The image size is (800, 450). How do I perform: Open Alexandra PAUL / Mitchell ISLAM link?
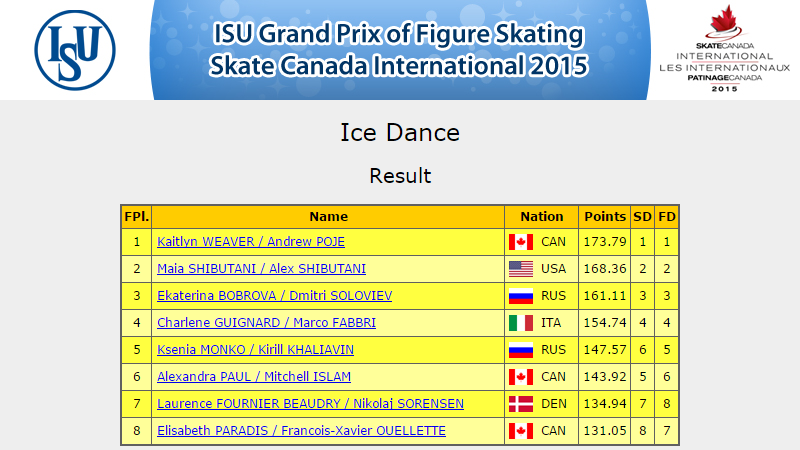pyautogui.click(x=254, y=377)
